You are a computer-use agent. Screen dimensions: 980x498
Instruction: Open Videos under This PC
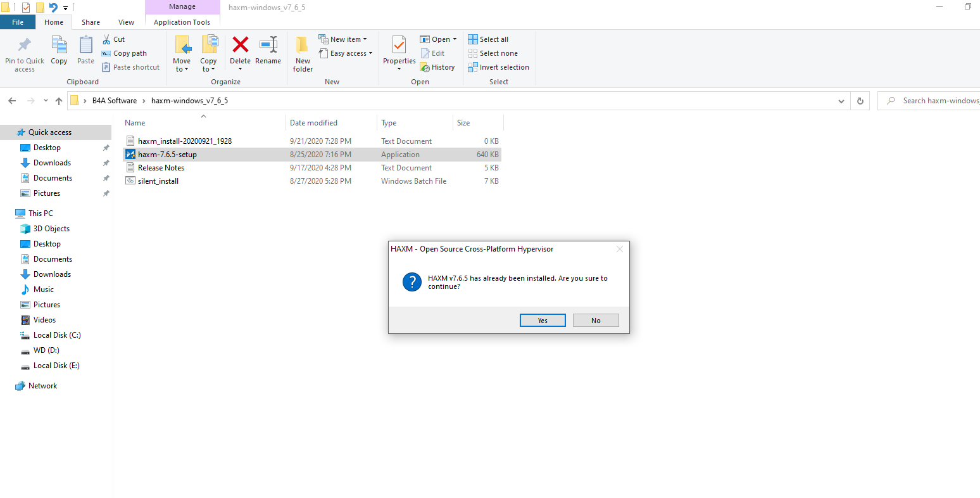pos(44,320)
